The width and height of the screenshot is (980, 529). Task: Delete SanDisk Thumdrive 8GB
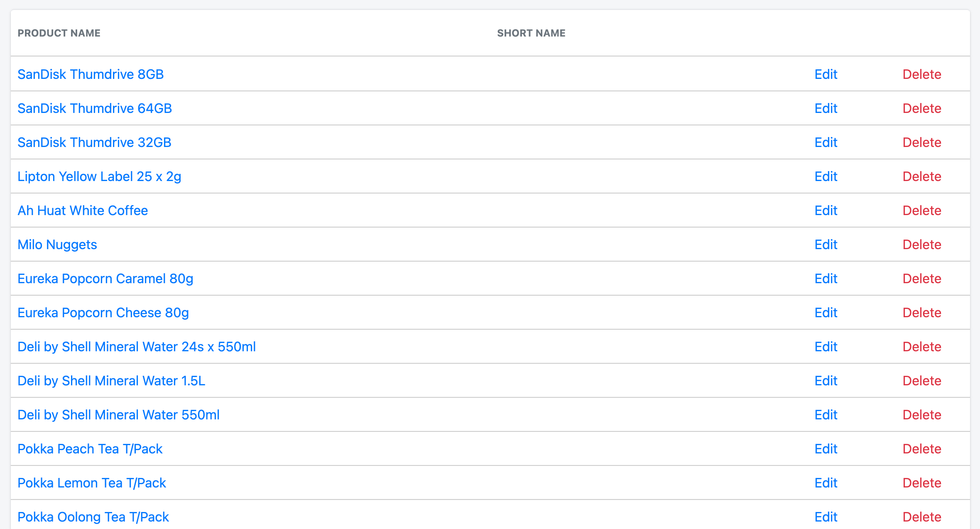point(922,74)
